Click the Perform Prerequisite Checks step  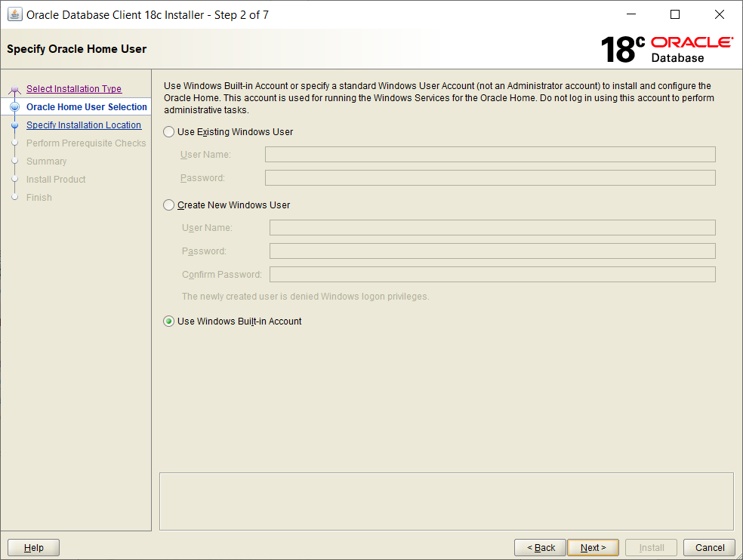point(86,143)
